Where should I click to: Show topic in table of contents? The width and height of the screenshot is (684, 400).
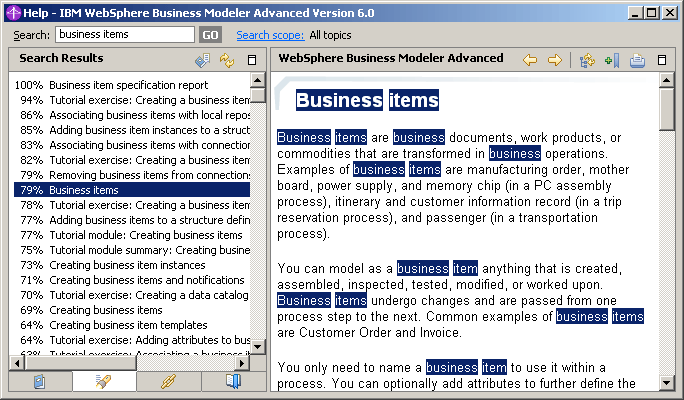tap(587, 60)
